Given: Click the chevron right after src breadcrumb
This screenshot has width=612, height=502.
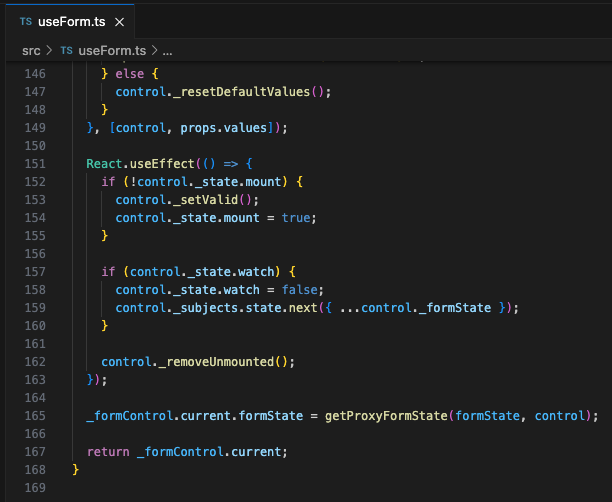Looking at the screenshot, I should tap(49, 50).
